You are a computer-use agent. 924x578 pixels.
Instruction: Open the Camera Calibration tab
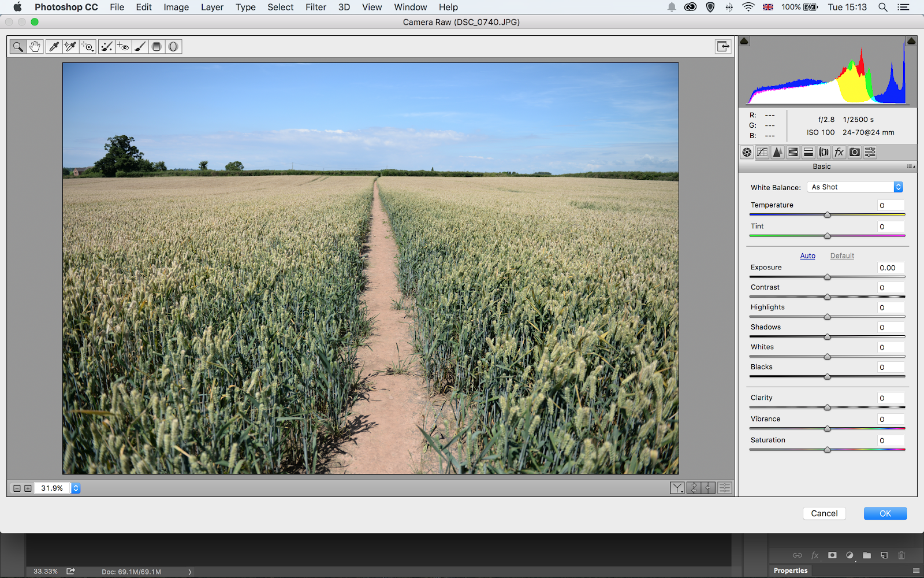[855, 152]
